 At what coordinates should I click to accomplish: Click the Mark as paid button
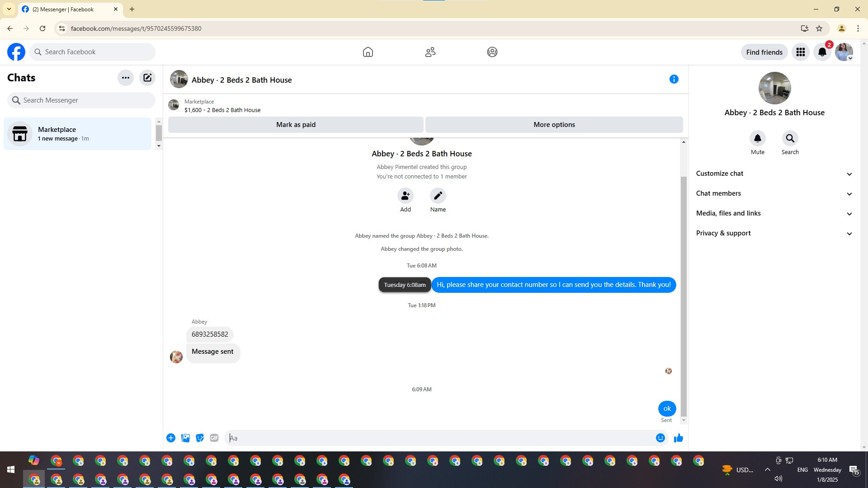point(296,125)
